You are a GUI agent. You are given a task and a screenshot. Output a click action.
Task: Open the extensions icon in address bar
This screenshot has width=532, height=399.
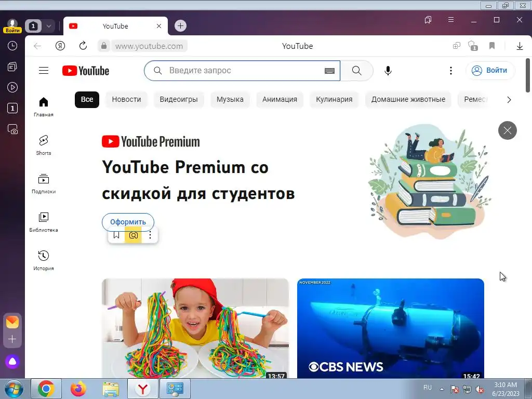click(457, 46)
